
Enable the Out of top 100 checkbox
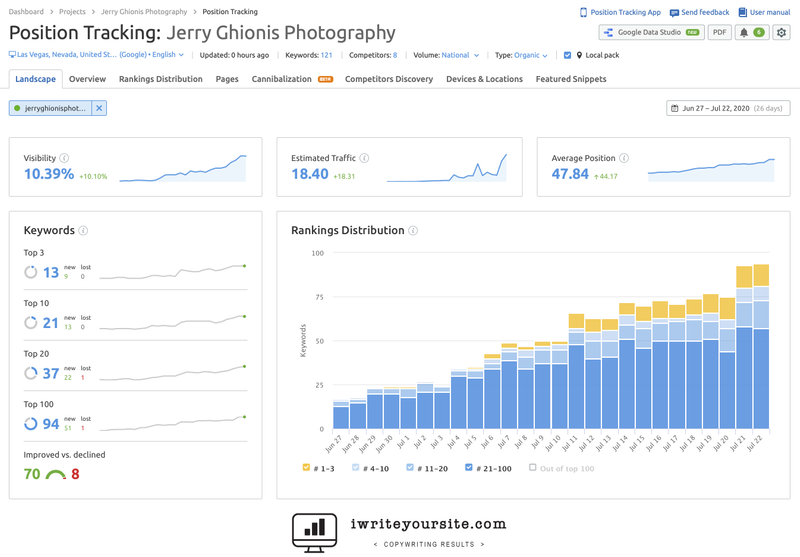pyautogui.click(x=533, y=467)
